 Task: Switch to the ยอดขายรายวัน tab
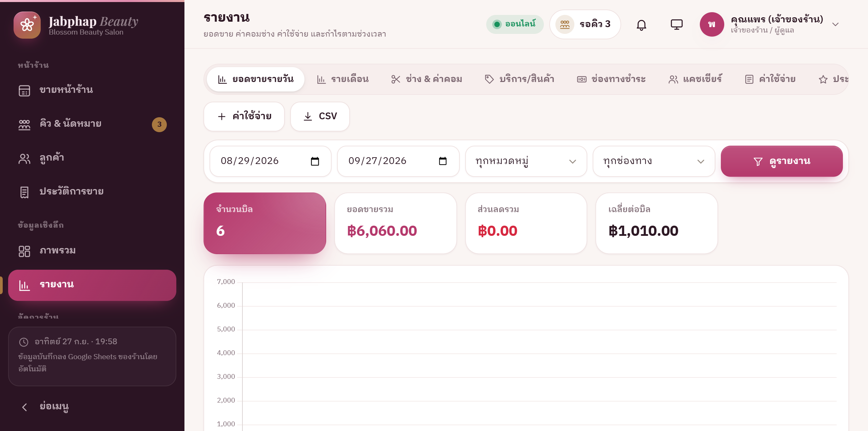(x=255, y=79)
